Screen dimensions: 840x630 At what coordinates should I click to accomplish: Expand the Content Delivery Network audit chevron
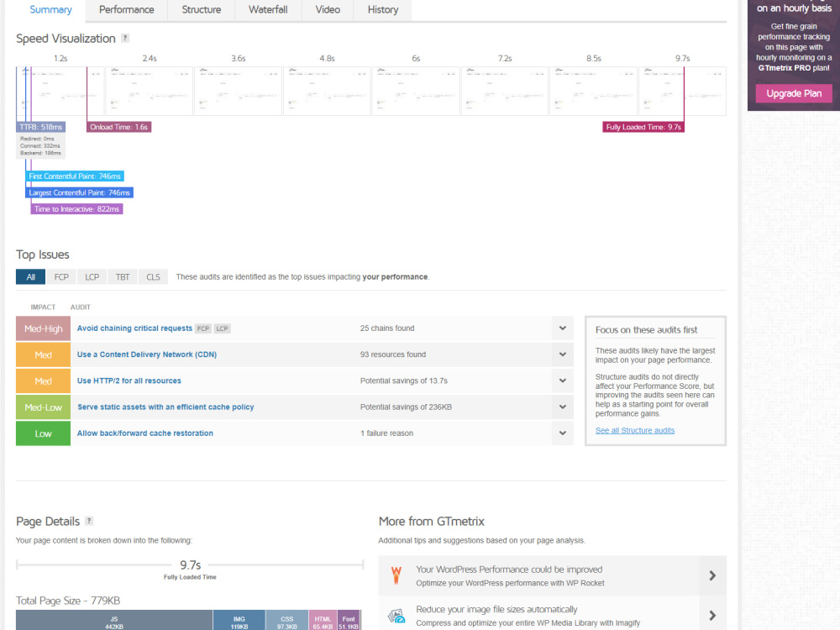(x=563, y=354)
